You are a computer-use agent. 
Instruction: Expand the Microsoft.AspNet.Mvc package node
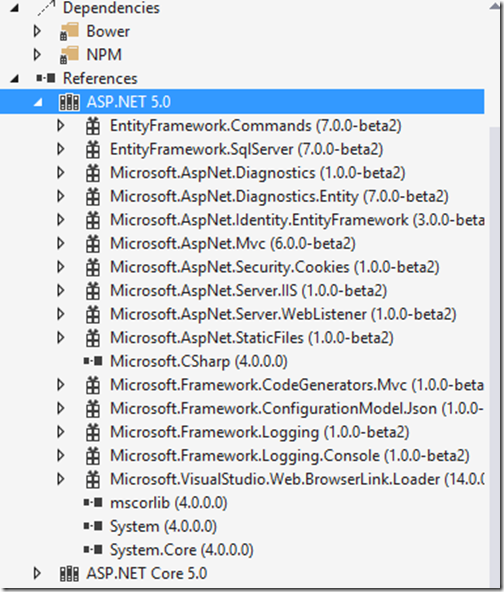pos(60,244)
